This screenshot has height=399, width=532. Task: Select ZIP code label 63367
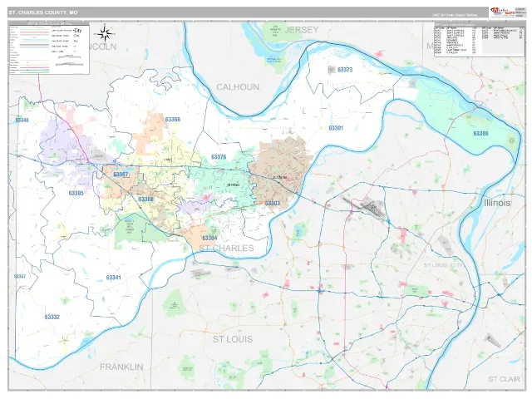121,175
